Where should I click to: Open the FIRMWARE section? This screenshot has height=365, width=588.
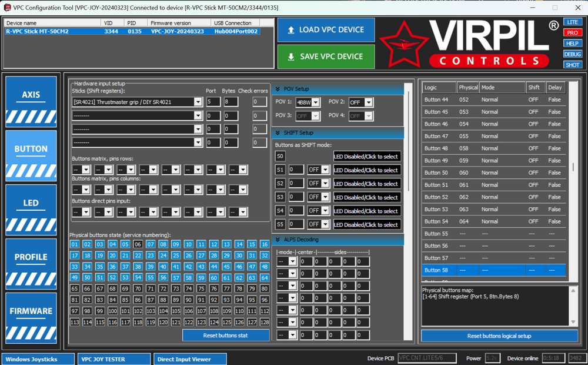tap(31, 318)
